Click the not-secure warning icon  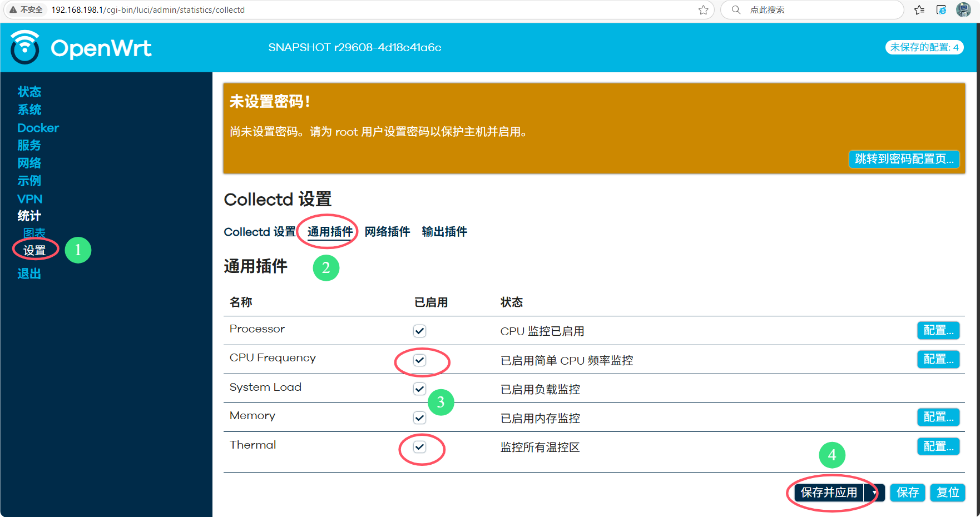point(13,10)
